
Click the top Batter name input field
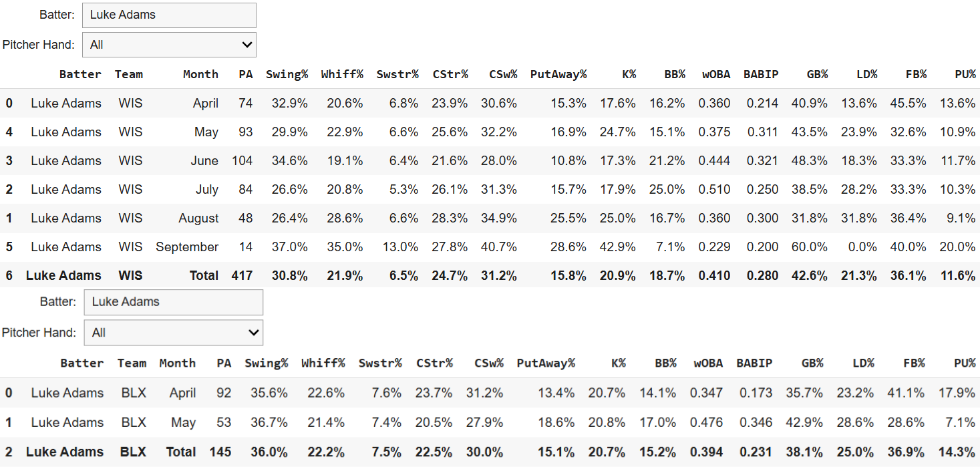tap(169, 15)
